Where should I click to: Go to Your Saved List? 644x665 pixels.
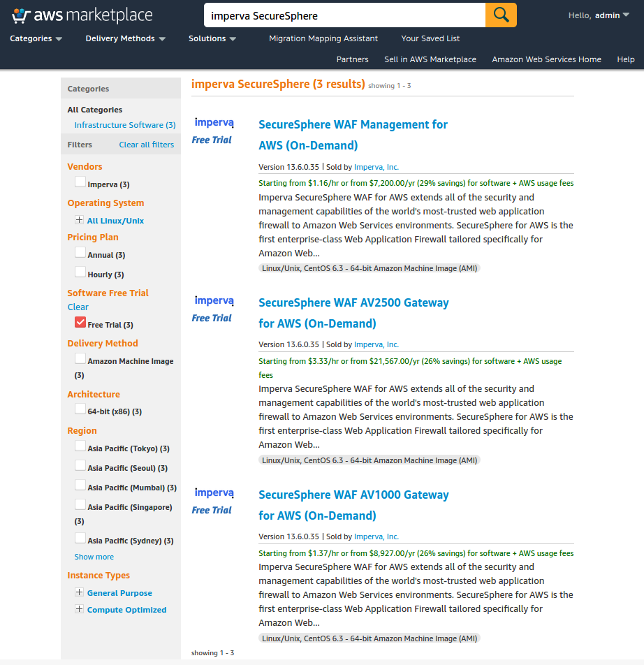click(430, 39)
